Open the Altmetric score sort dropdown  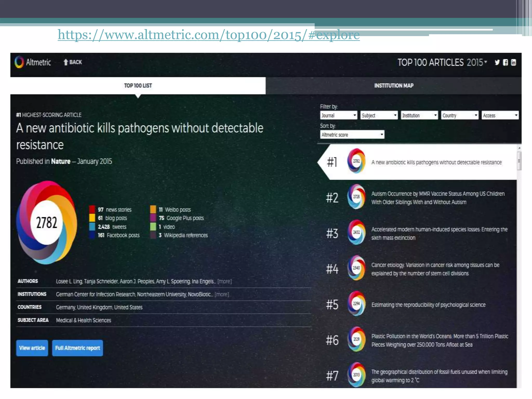352,135
